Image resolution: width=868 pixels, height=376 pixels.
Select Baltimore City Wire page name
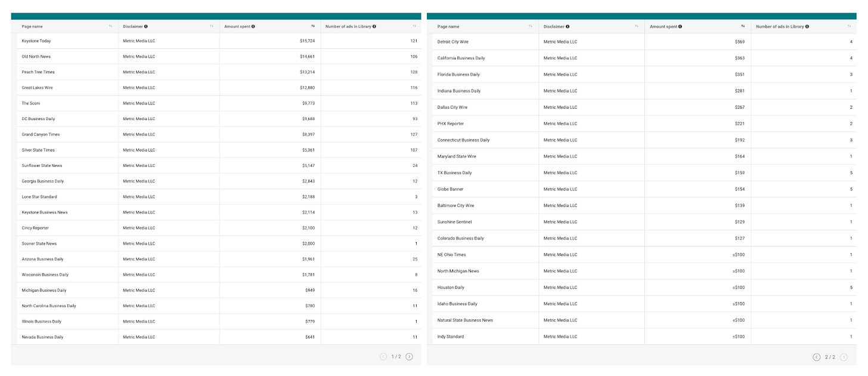pyautogui.click(x=456, y=205)
